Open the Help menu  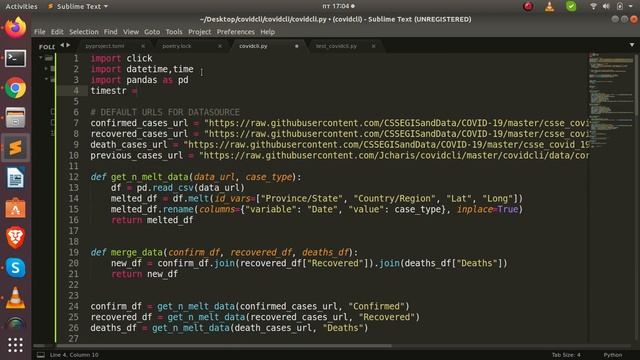[x=267, y=32]
